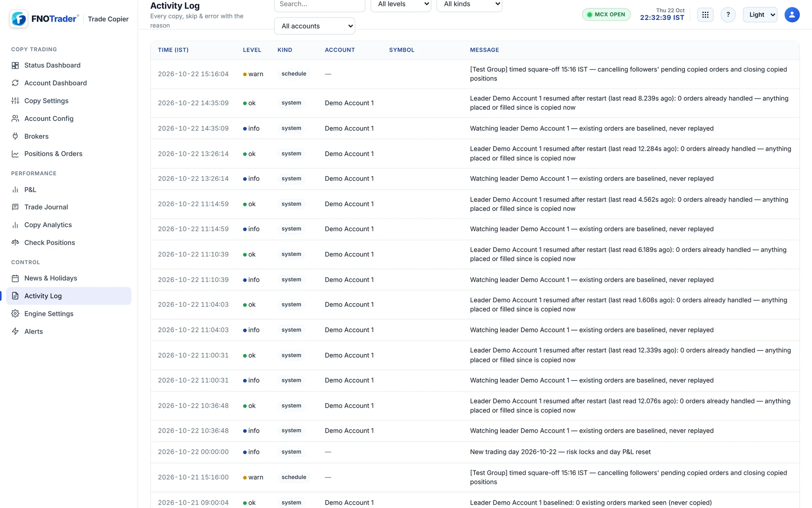Open the apps grid icon
Viewport: 812px width, 508px height.
(705, 15)
